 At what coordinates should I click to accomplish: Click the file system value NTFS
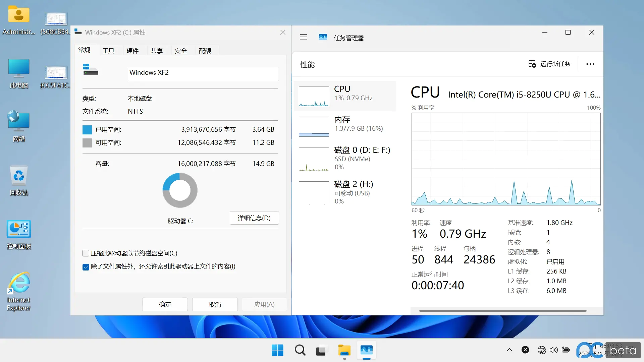(x=135, y=111)
